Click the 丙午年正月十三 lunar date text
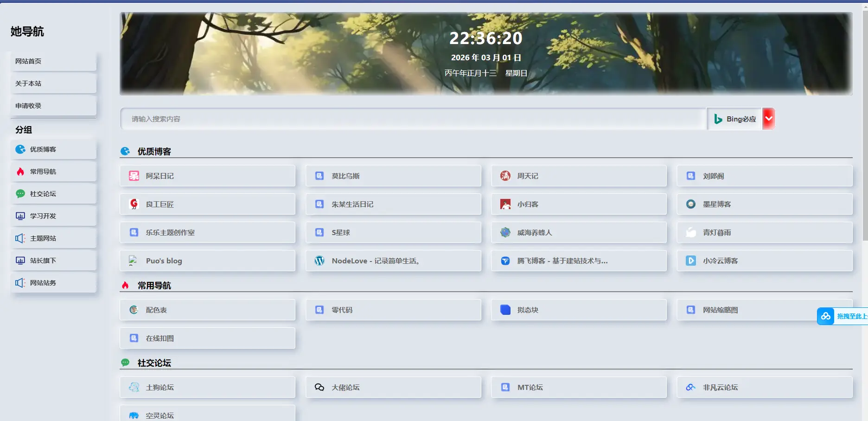The height and width of the screenshot is (421, 868). coord(471,73)
